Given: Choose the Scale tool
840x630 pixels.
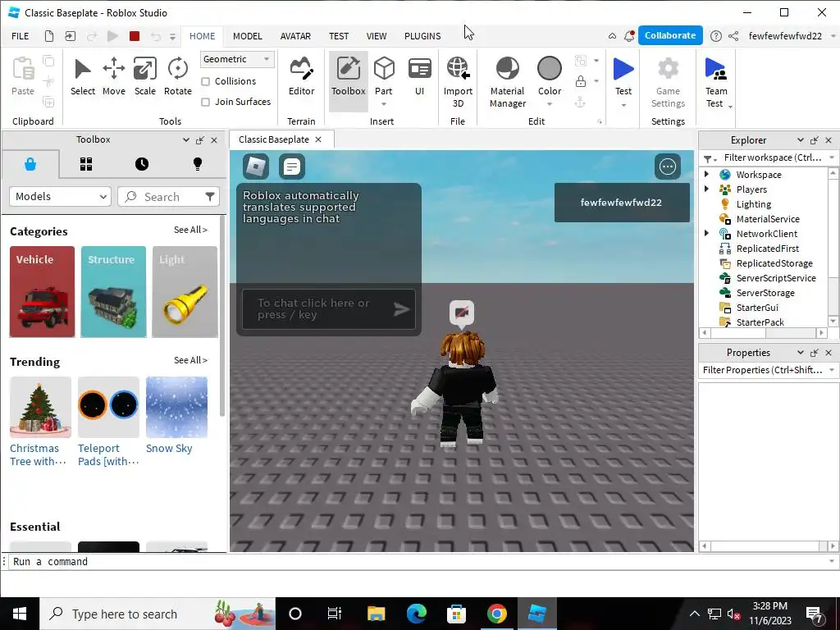Looking at the screenshot, I should [144, 76].
